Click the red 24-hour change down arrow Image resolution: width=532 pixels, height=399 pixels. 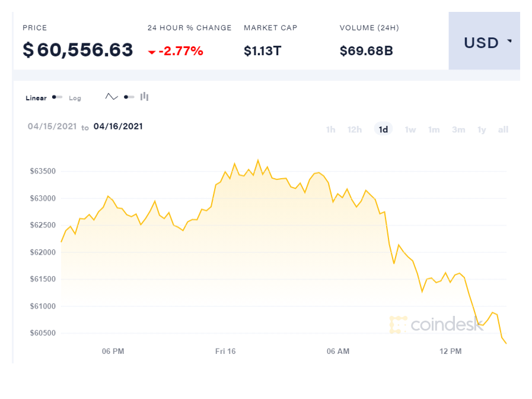(x=152, y=52)
